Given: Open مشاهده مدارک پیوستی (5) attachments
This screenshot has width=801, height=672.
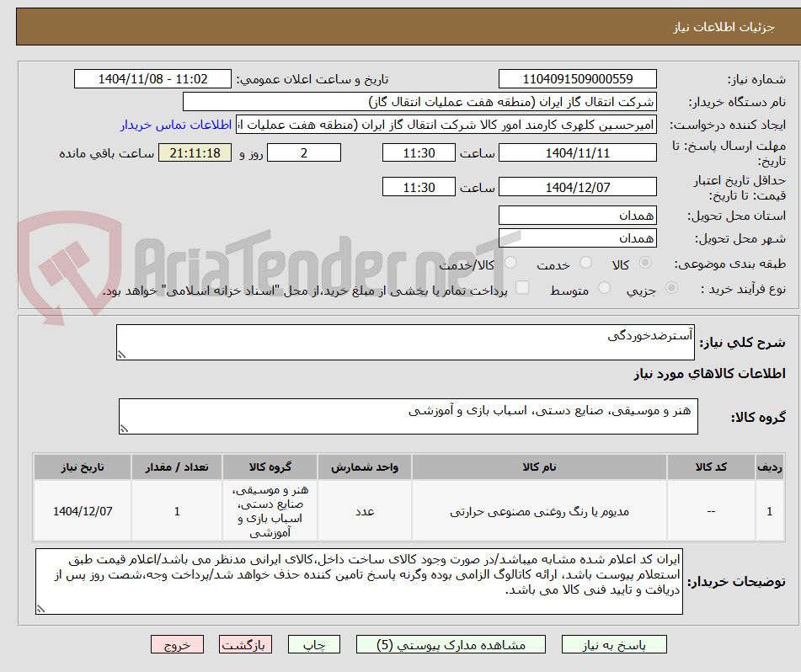Looking at the screenshot, I should [451, 644].
